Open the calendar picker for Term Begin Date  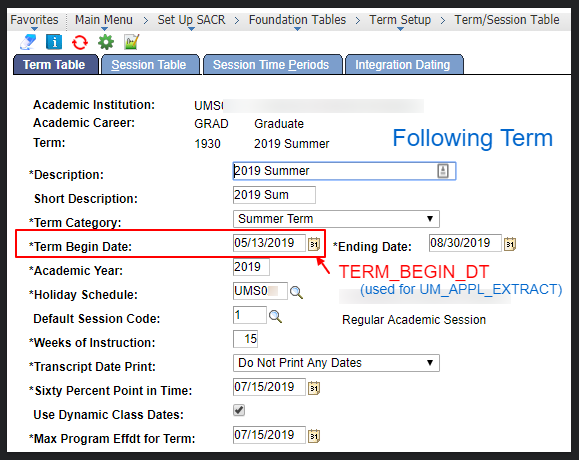click(x=314, y=244)
